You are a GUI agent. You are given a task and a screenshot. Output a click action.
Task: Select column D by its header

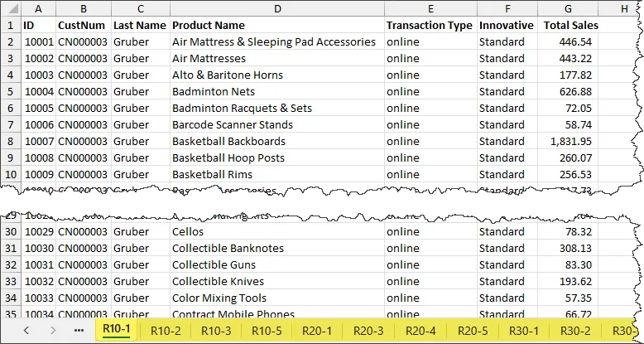pos(276,8)
